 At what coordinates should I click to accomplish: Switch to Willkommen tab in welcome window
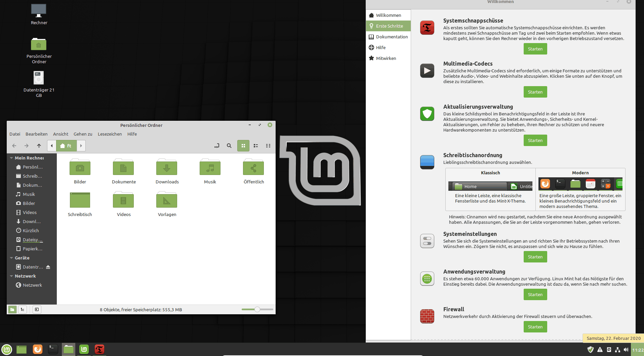tap(388, 15)
